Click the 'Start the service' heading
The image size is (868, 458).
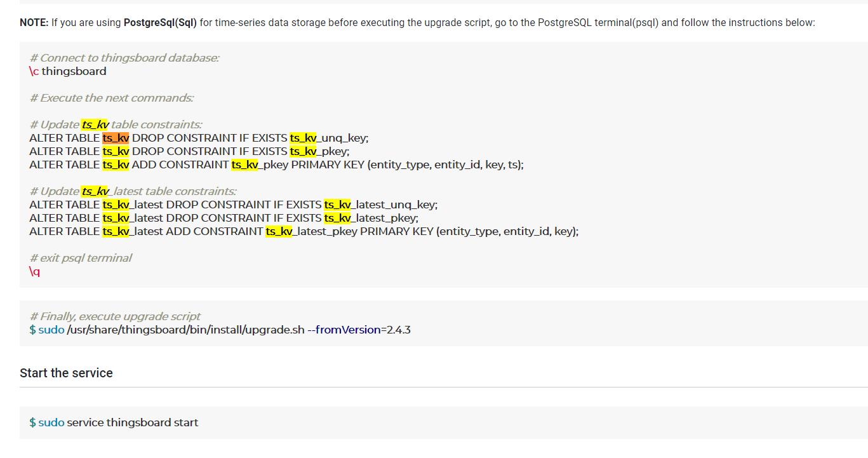pyautogui.click(x=66, y=373)
